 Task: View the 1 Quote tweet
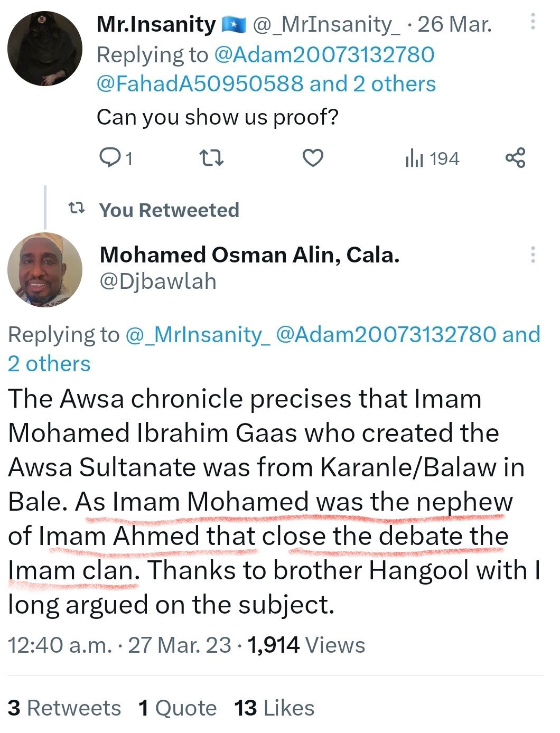pyautogui.click(x=178, y=708)
